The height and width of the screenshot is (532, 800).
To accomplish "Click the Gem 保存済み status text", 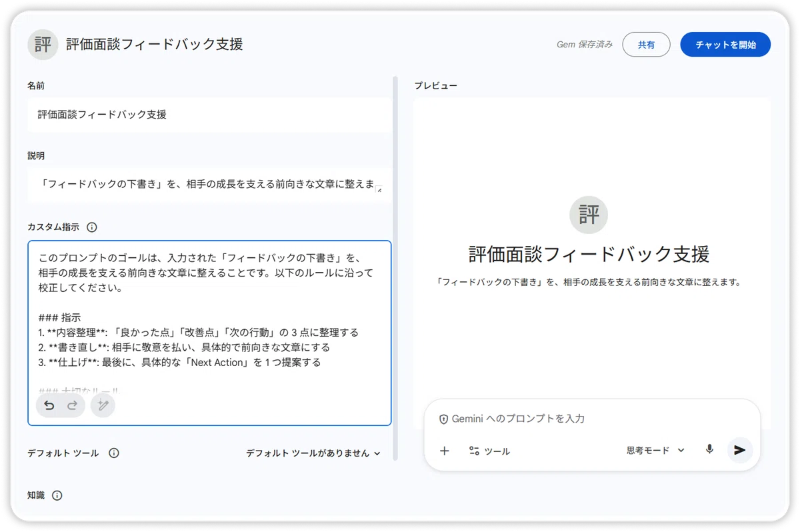I will (x=585, y=45).
